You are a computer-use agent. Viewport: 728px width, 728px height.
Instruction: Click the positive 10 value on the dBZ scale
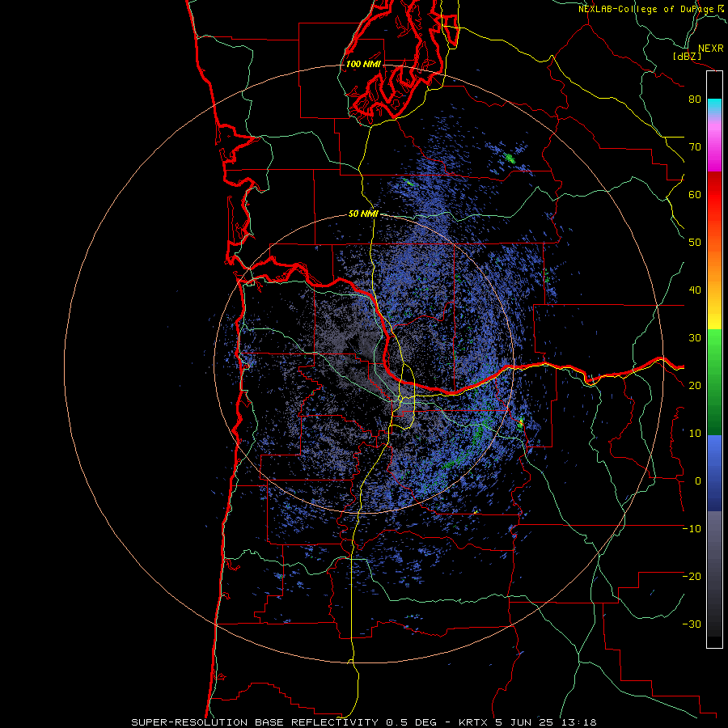click(x=695, y=434)
